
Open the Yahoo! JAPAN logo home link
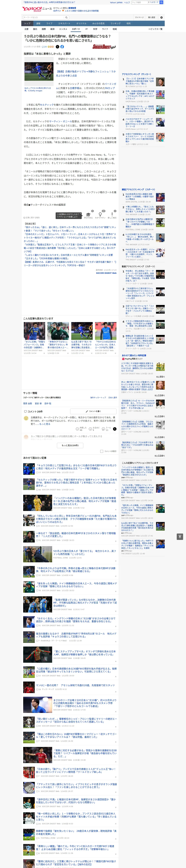(x=32, y=9)
